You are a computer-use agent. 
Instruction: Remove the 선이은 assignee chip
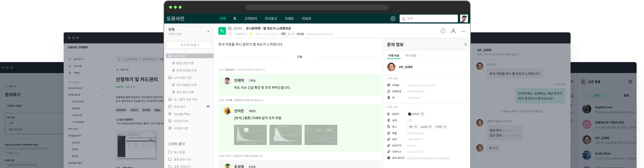(x=422, y=114)
